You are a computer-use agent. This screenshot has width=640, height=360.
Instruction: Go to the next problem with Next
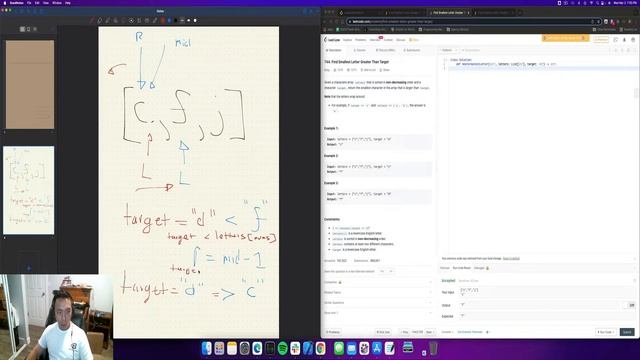coord(429,332)
